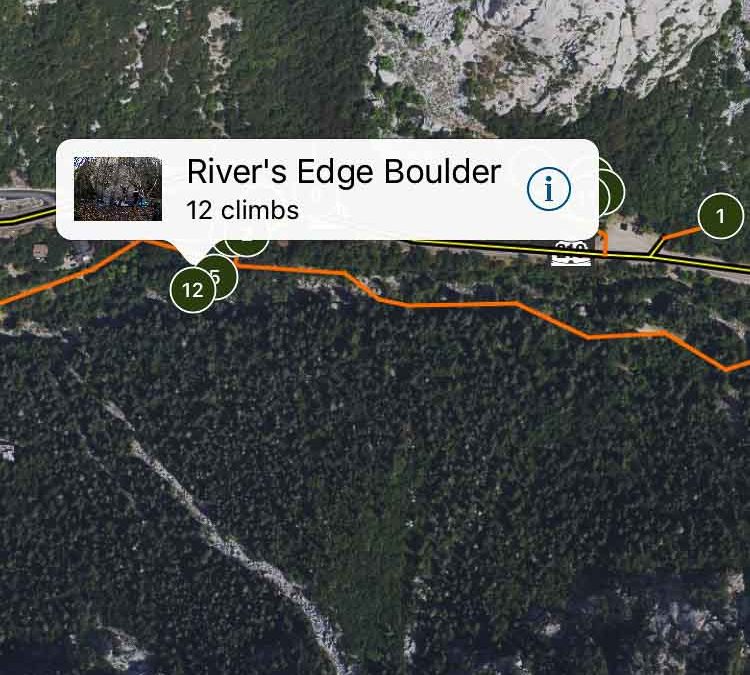Tap the marker 5 behind marker 12
This screenshot has width=750, height=675.
point(225,276)
